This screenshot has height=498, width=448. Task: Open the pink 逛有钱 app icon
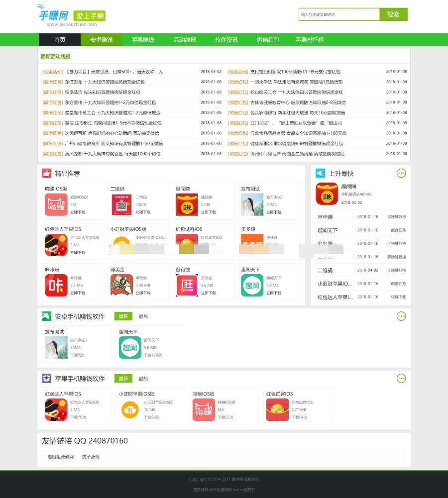[187, 285]
